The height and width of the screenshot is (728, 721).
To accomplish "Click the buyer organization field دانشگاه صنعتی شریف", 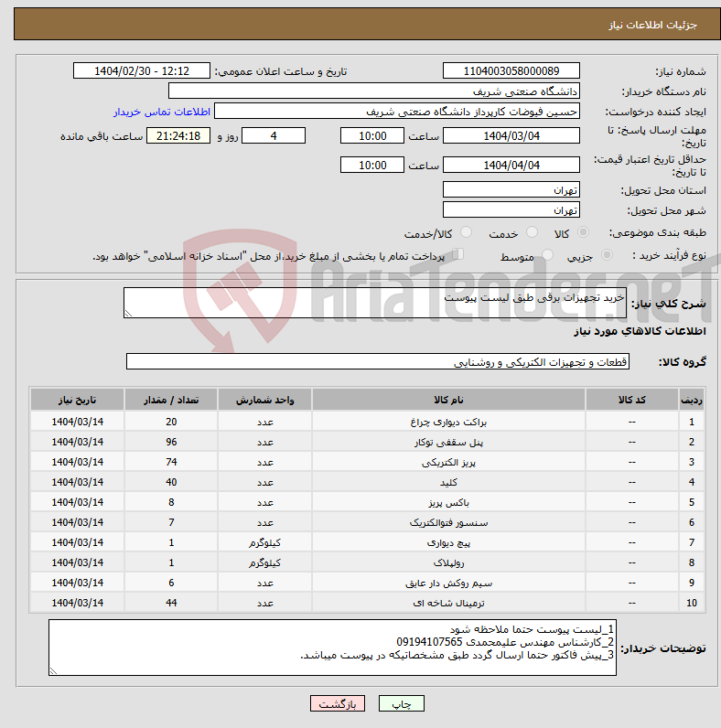I will (374, 91).
